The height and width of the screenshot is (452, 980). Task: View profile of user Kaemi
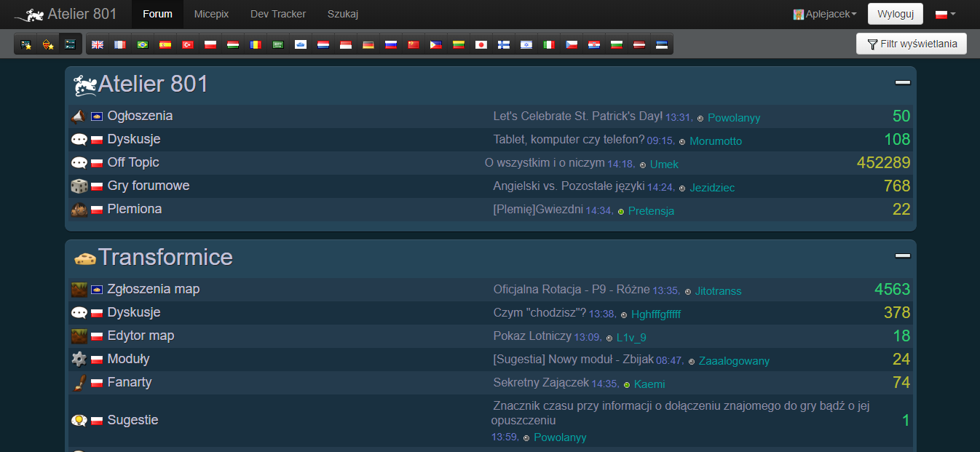click(649, 384)
